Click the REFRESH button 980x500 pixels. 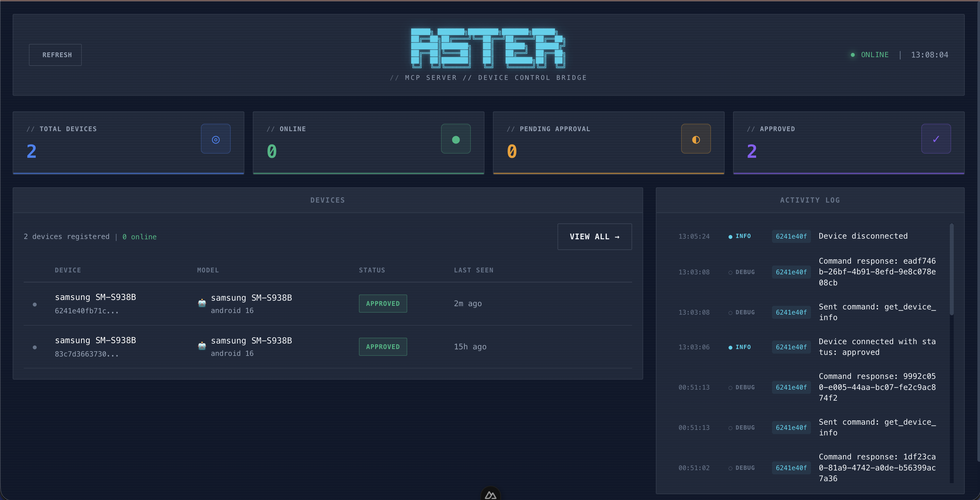55,55
